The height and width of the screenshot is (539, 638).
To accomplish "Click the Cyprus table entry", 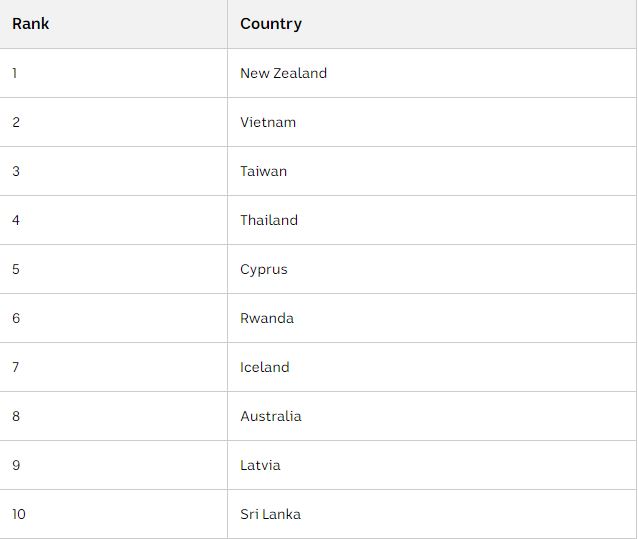I will (x=432, y=269).
